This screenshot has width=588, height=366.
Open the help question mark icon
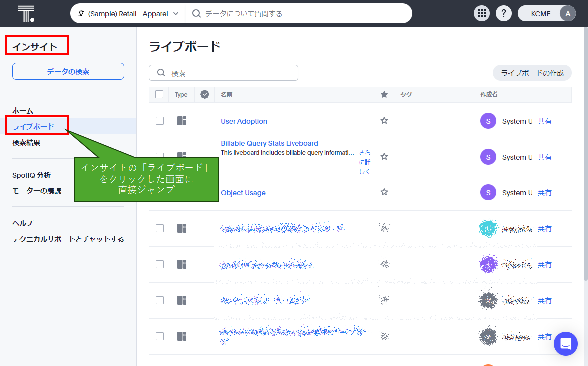pos(503,14)
